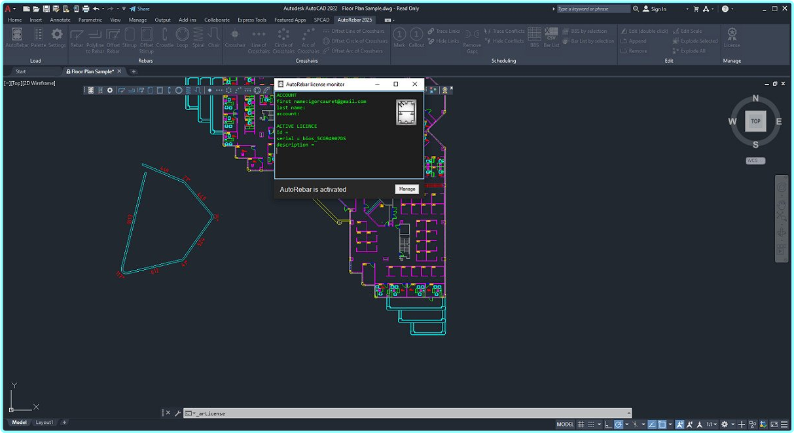Click the keyword search input field

pos(593,9)
